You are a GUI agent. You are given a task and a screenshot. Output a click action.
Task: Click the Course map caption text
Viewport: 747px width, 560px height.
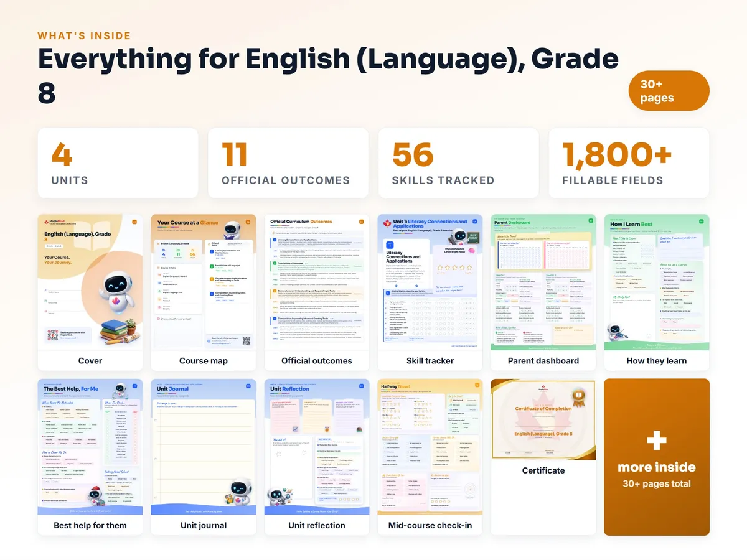click(x=204, y=361)
